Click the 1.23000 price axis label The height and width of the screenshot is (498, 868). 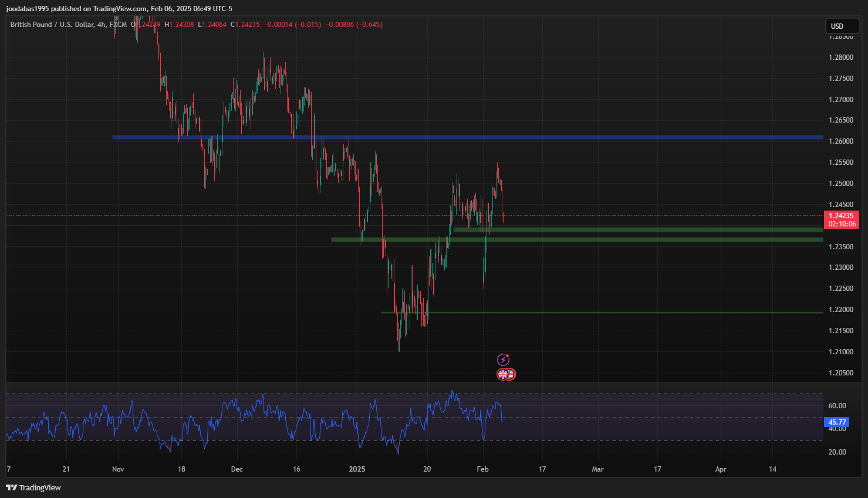840,267
